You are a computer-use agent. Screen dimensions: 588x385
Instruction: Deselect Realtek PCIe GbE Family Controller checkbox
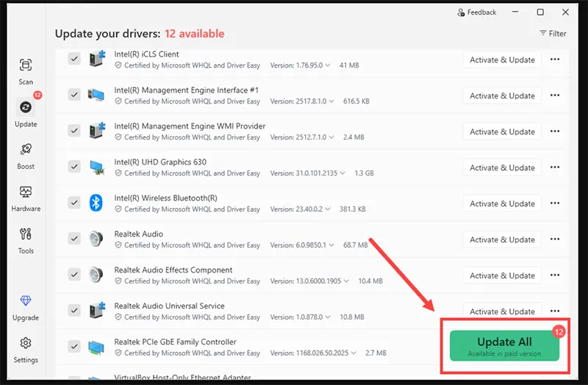coord(74,347)
